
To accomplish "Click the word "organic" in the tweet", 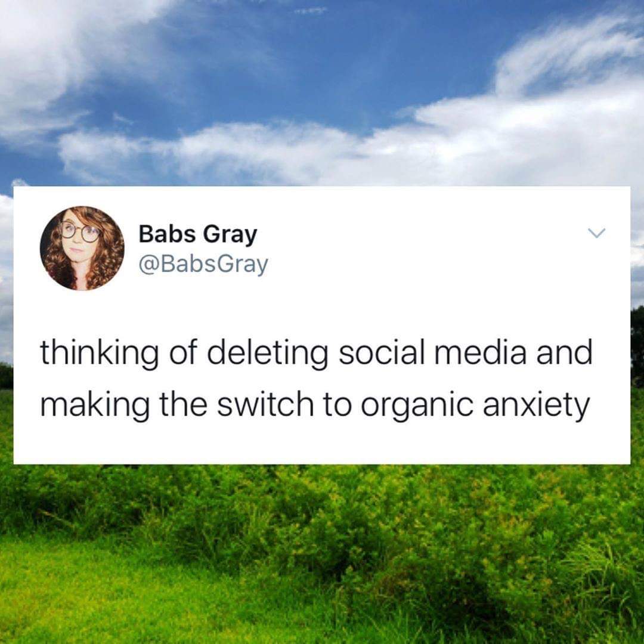I will point(417,405).
